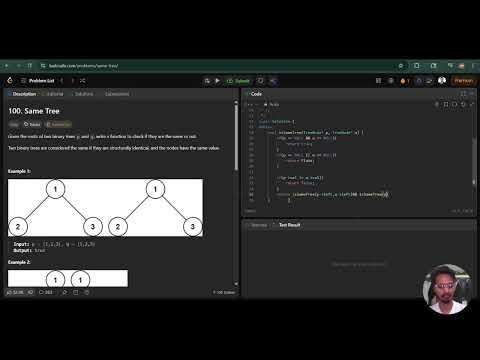Switch to the Solutions tab

pos(82,94)
